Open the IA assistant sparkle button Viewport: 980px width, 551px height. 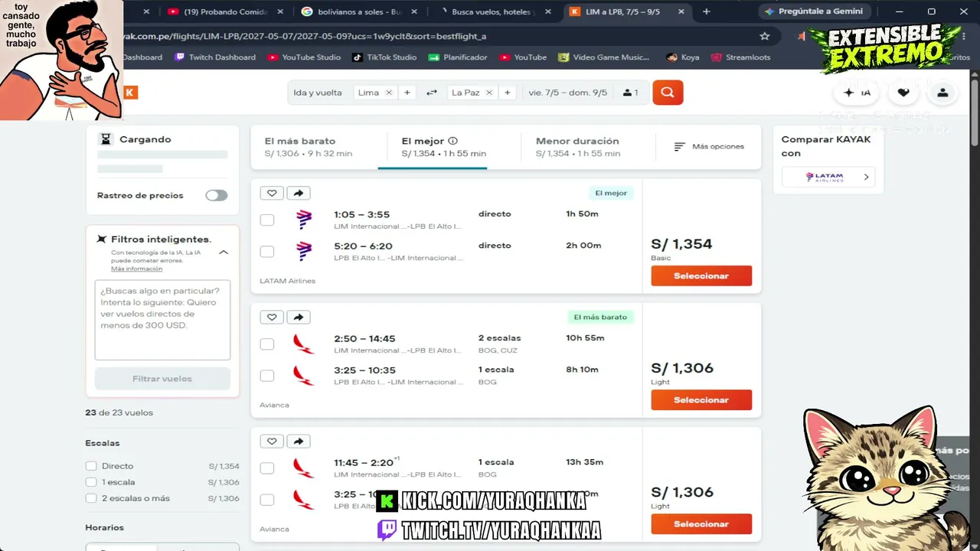tap(856, 93)
